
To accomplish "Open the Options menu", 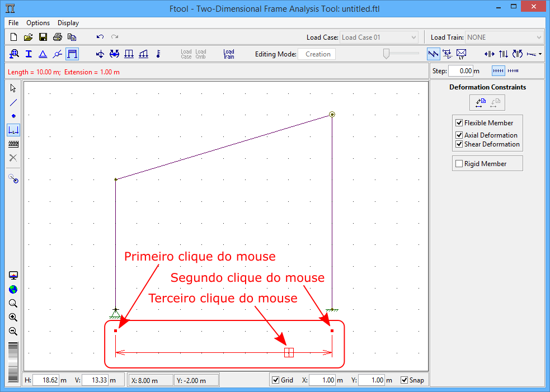I will (38, 23).
